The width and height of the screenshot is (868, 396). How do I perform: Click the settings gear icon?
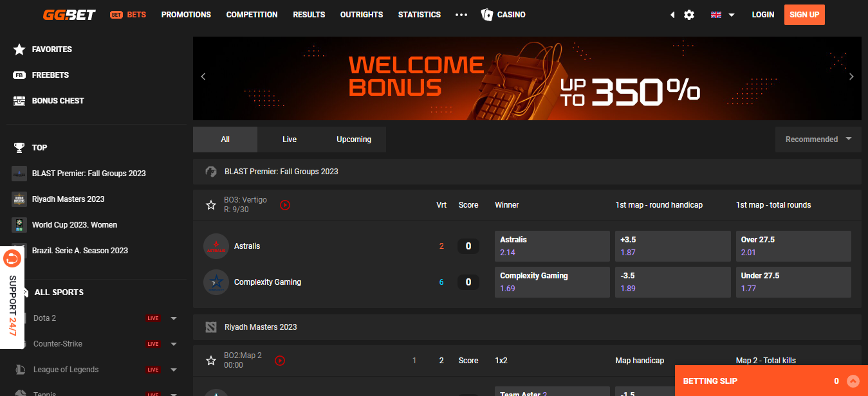689,15
